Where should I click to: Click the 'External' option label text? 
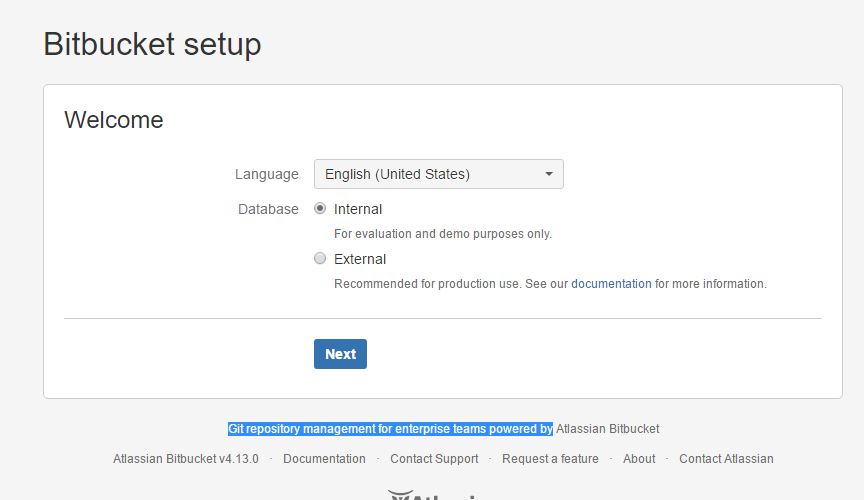coord(360,259)
